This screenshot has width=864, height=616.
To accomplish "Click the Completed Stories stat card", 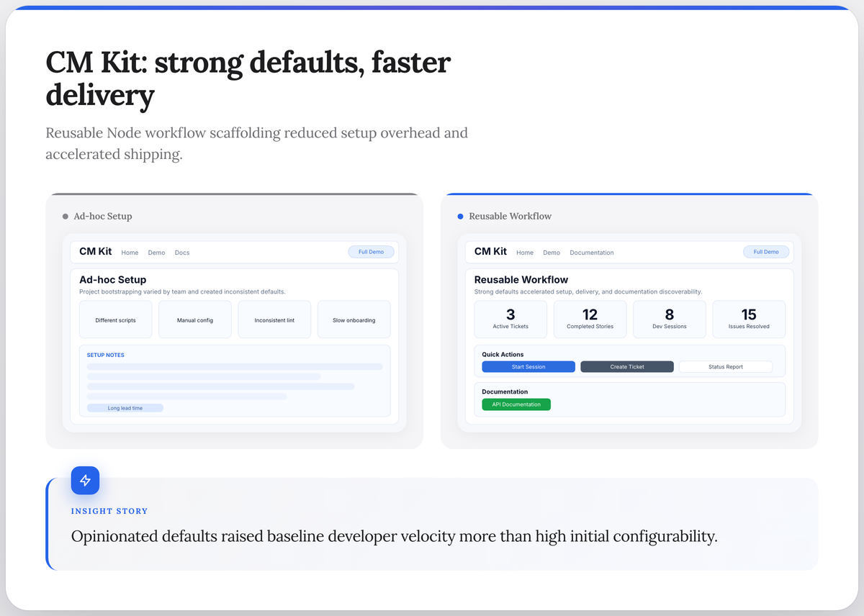I will [x=590, y=319].
